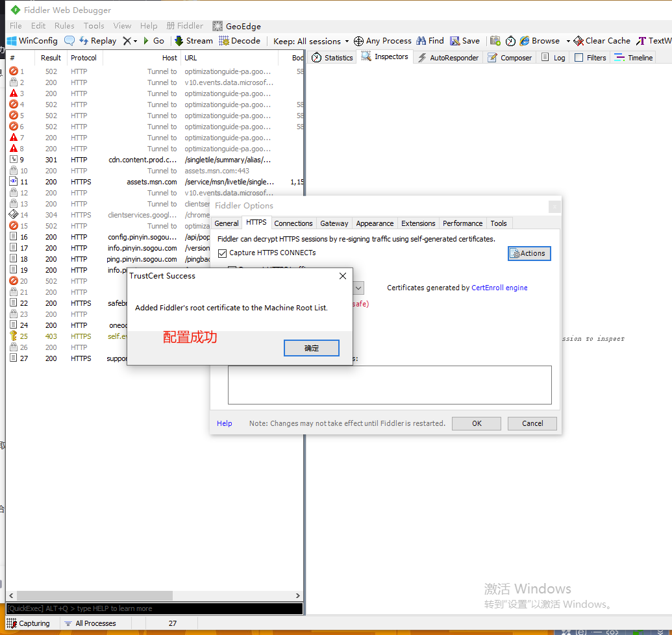Switch to the Composer tab
This screenshot has width=672, height=635.
pyautogui.click(x=510, y=57)
